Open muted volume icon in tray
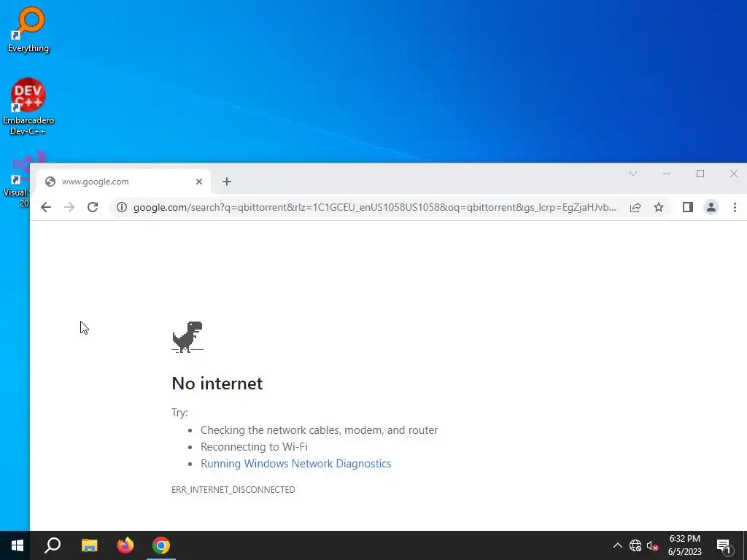Image resolution: width=747 pixels, height=560 pixels. coord(653,545)
